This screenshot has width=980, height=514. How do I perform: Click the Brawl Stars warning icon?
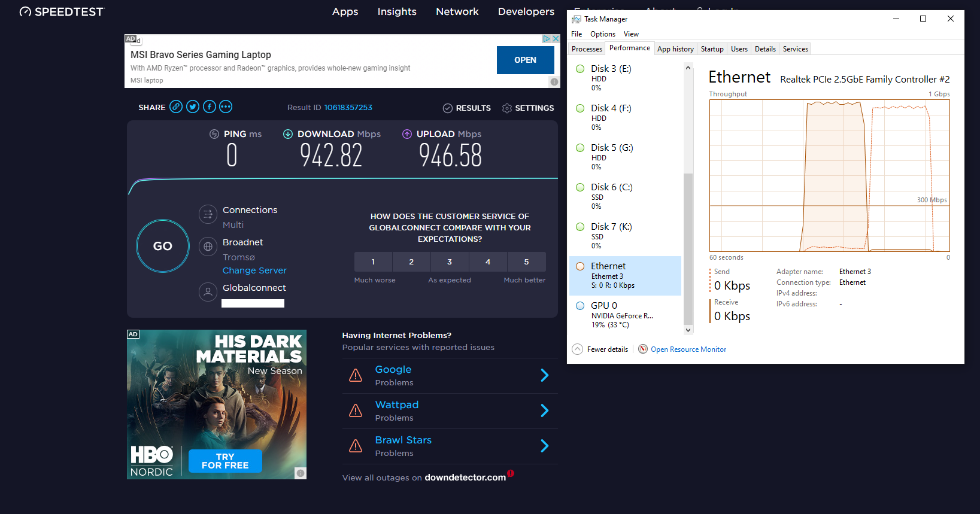(356, 446)
